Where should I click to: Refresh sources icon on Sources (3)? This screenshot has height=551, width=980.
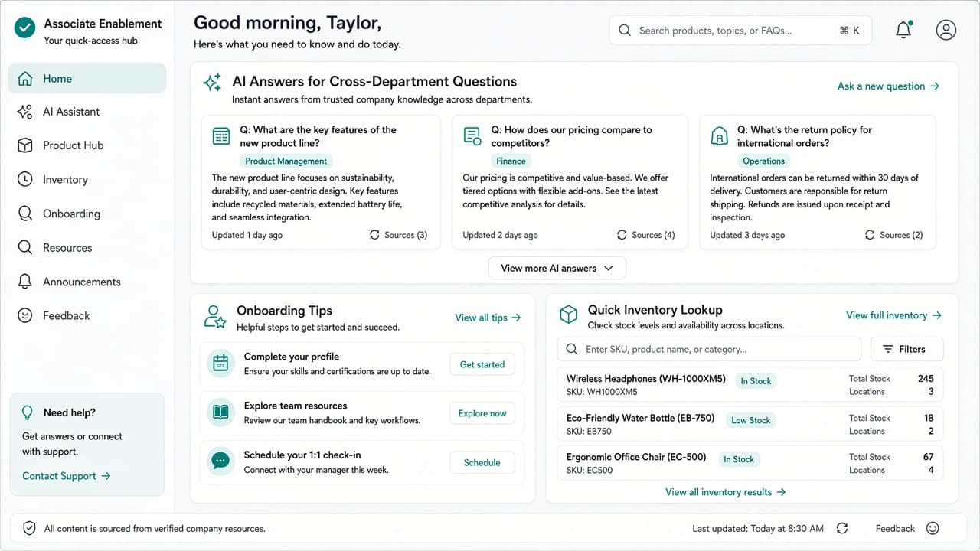[374, 235]
